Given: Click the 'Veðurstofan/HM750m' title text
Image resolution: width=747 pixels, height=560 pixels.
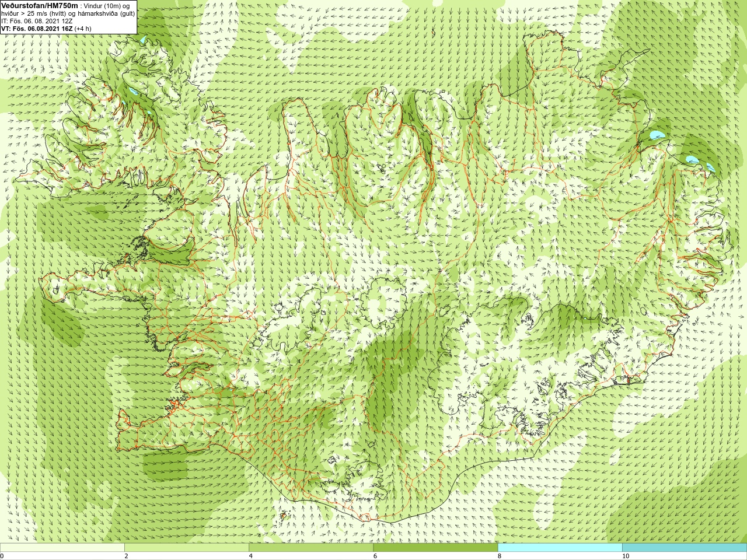Looking at the screenshot, I should [x=39, y=5].
